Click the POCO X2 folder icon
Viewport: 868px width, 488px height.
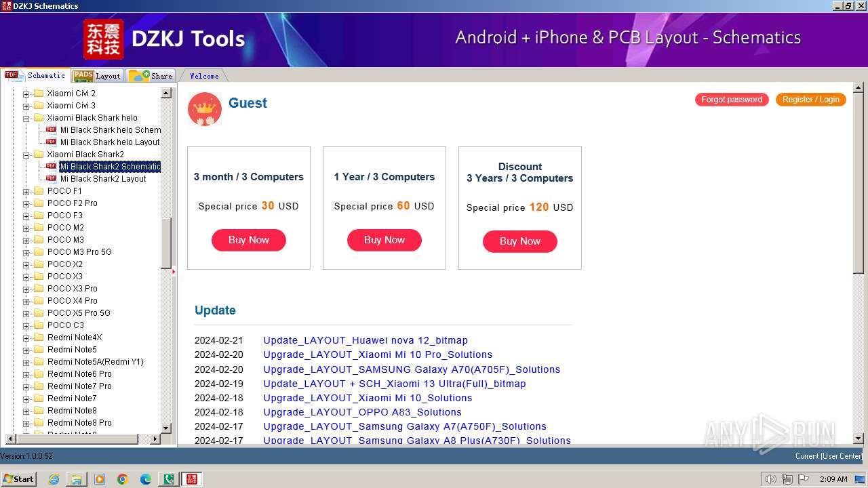[x=39, y=264]
